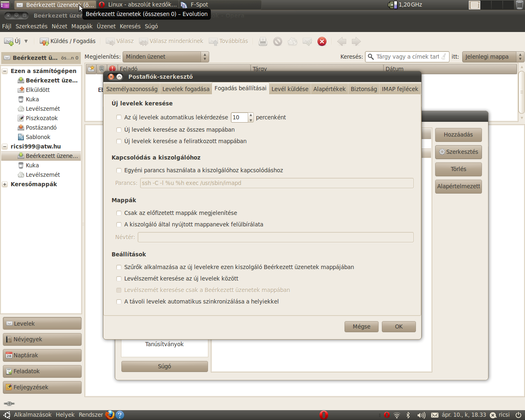This screenshot has height=420, width=525.
Task: Click the search field Tárgy vagy a címek
Action: [x=407, y=57]
